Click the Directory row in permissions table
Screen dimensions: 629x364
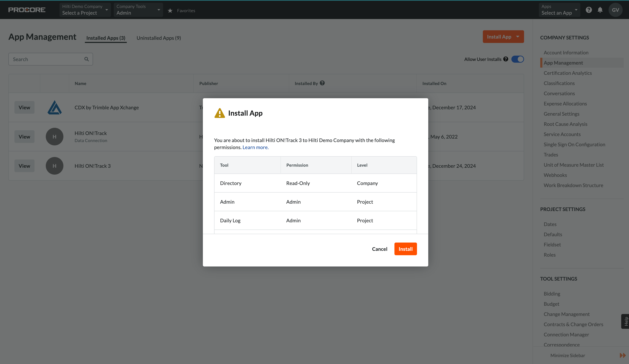point(316,183)
